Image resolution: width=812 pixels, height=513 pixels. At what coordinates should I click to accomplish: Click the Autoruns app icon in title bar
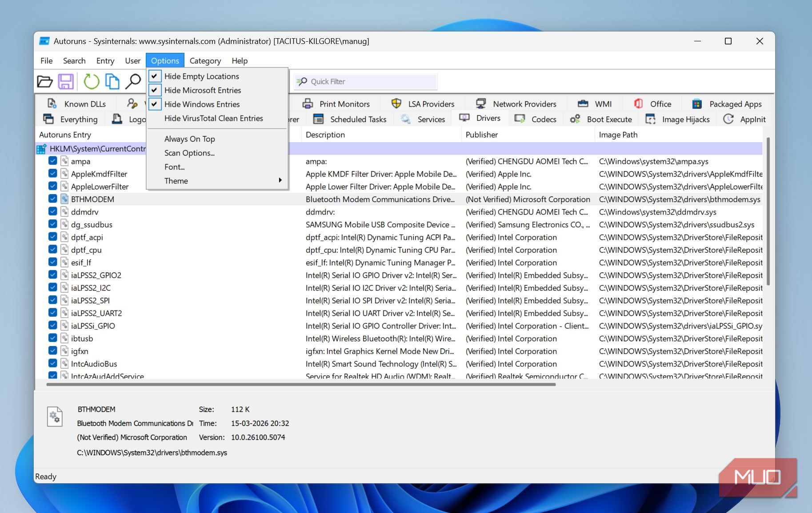44,41
